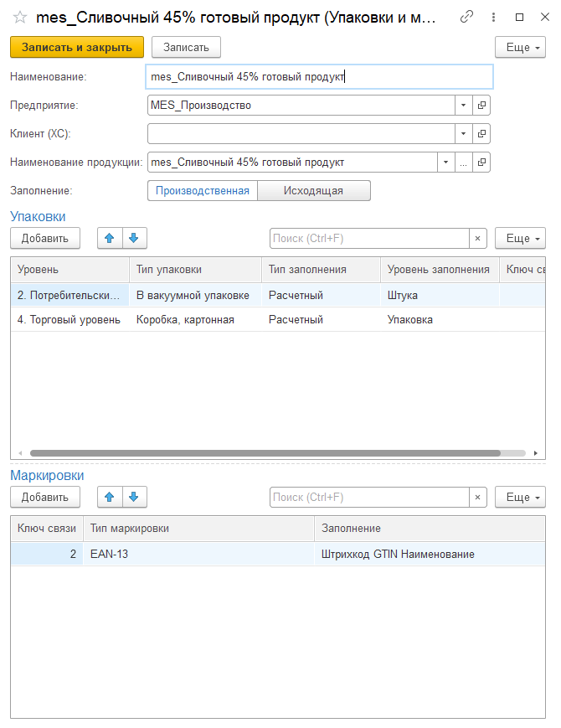Move marking row down in Маркировки

(x=132, y=498)
